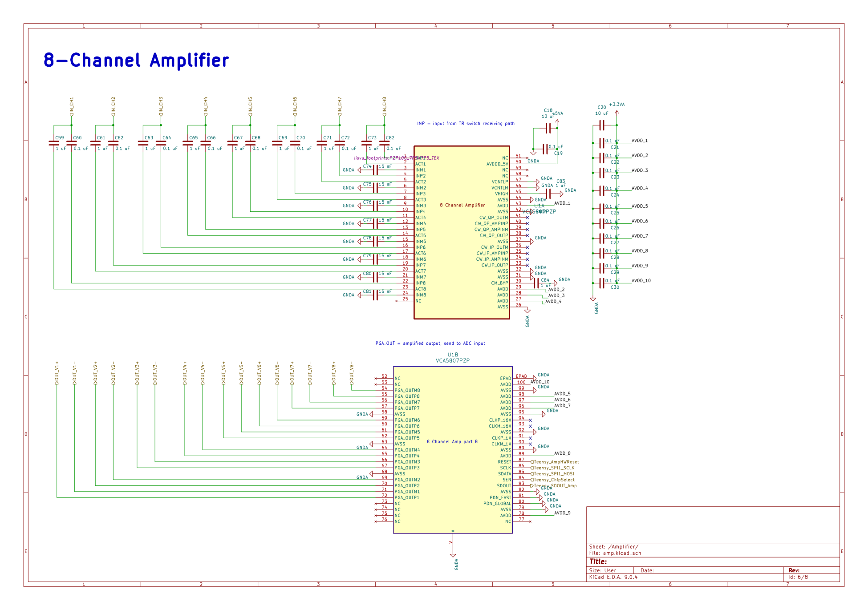Click the ACT1 pin name
The width and height of the screenshot is (868, 610).
pyautogui.click(x=421, y=164)
